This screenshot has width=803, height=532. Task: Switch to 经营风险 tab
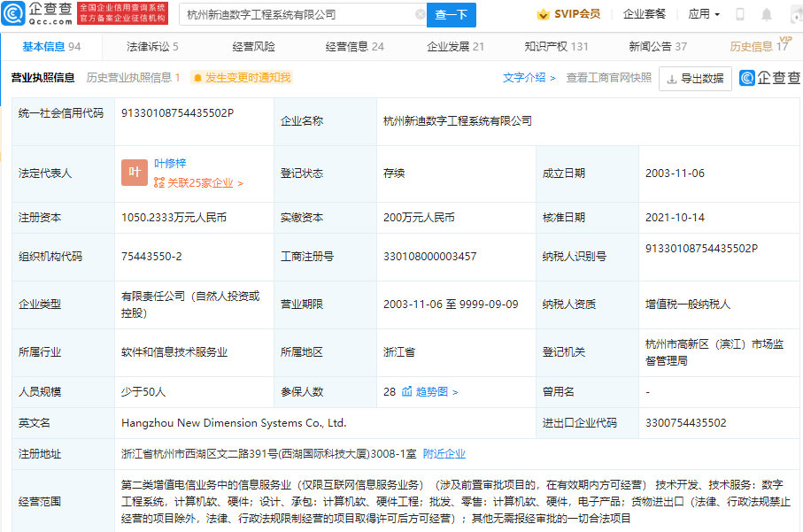click(x=253, y=47)
